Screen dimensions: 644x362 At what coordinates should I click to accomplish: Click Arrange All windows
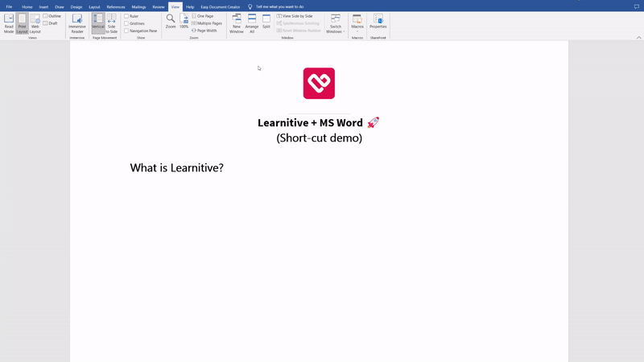coord(252,23)
